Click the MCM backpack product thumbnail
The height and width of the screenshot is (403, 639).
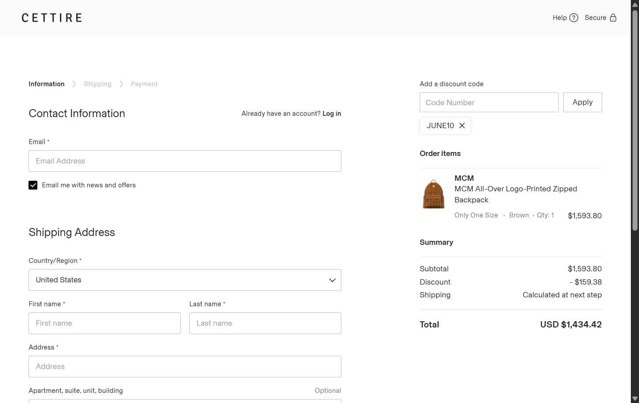[x=433, y=194]
